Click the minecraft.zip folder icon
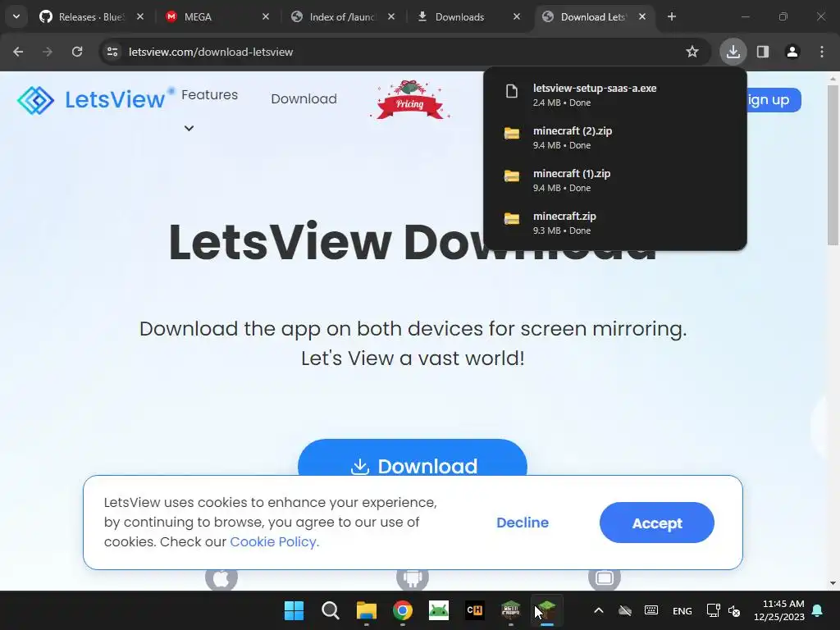The width and height of the screenshot is (840, 630). pos(512,218)
